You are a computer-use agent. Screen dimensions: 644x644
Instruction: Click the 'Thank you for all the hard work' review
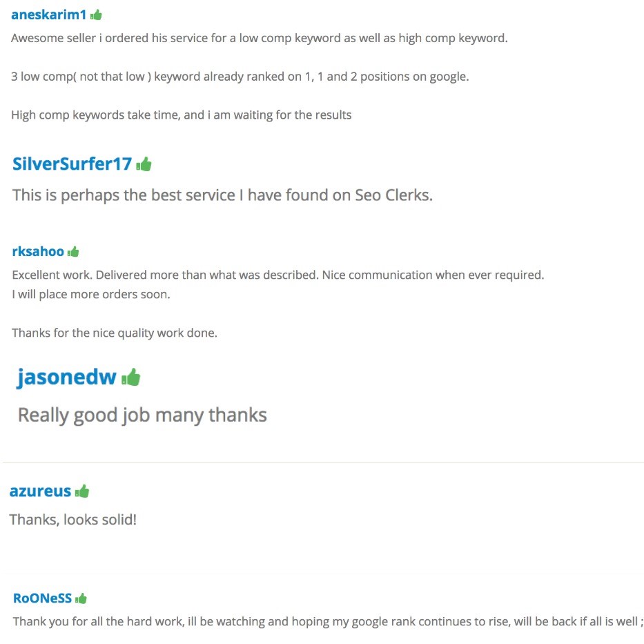tap(327, 621)
